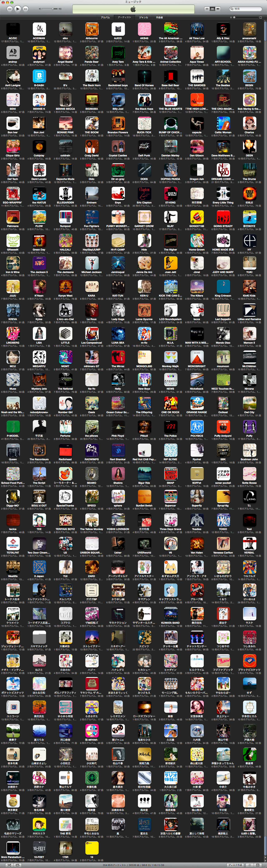Toggle shuffle in the bottom bar
This screenshot has height=868, width=267.
point(9,865)
